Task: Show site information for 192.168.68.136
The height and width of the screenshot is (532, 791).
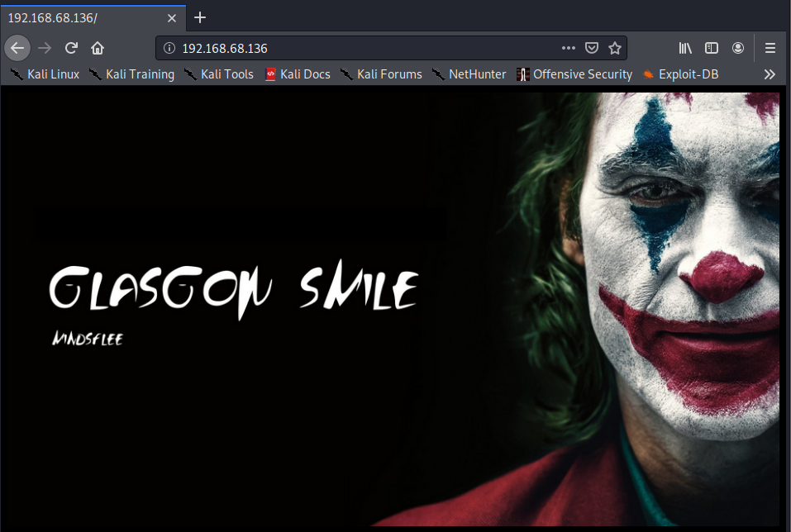Action: [x=169, y=48]
